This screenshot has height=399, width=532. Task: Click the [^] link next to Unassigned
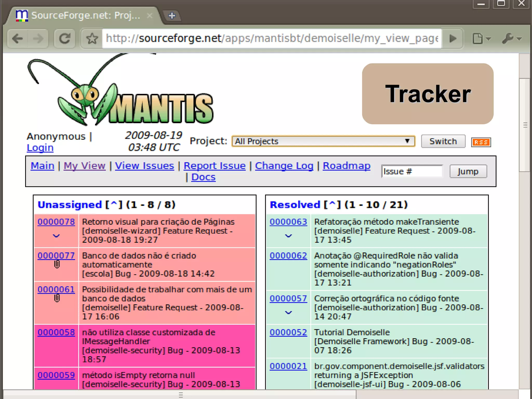[x=114, y=205]
